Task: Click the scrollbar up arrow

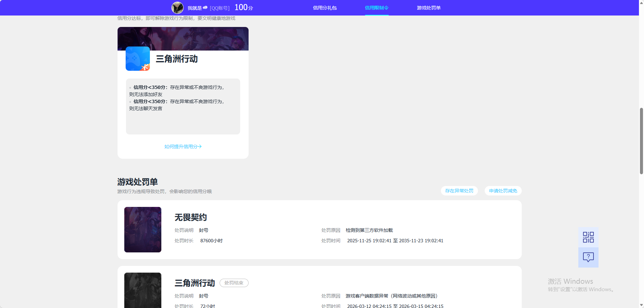Action: point(641,3)
